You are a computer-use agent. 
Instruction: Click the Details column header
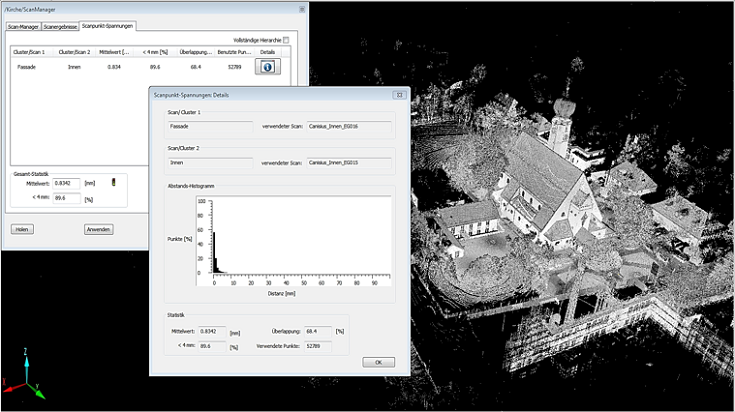point(268,52)
